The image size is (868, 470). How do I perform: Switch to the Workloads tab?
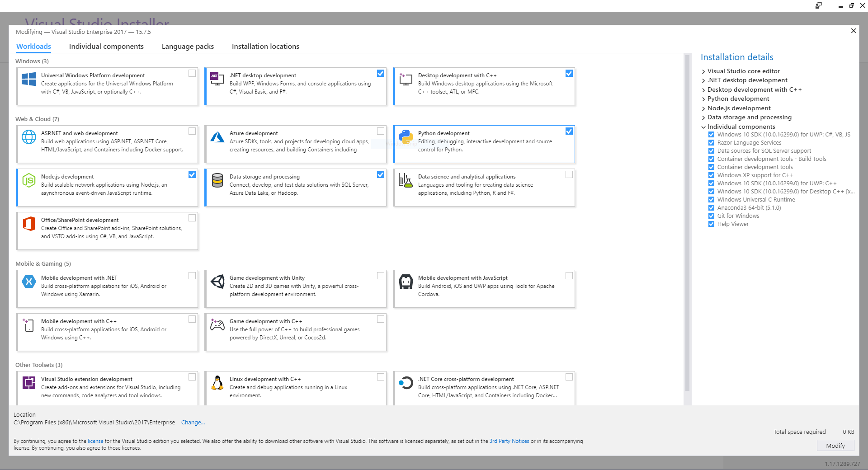tap(33, 47)
